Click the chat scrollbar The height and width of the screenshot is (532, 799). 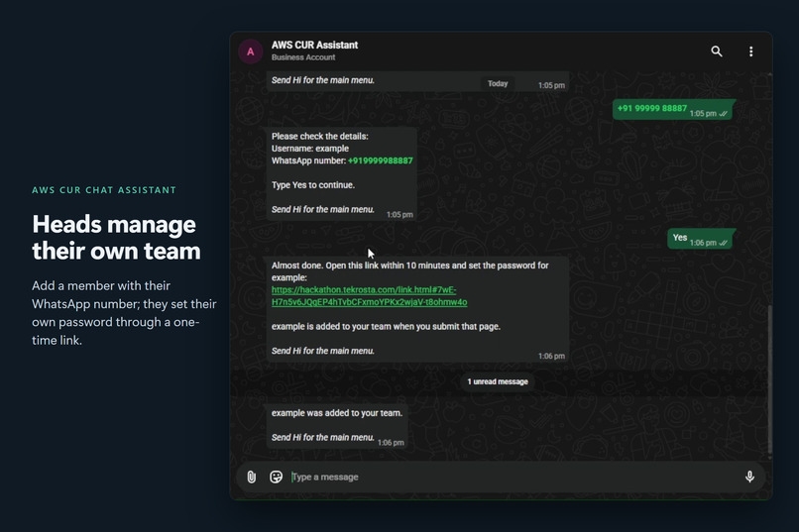[x=769, y=379]
